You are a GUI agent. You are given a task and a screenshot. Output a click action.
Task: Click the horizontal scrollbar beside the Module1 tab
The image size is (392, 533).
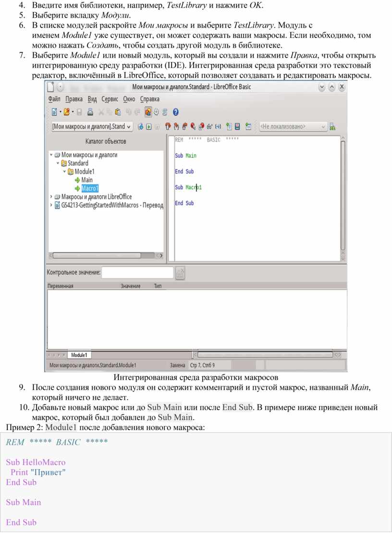pos(267,355)
